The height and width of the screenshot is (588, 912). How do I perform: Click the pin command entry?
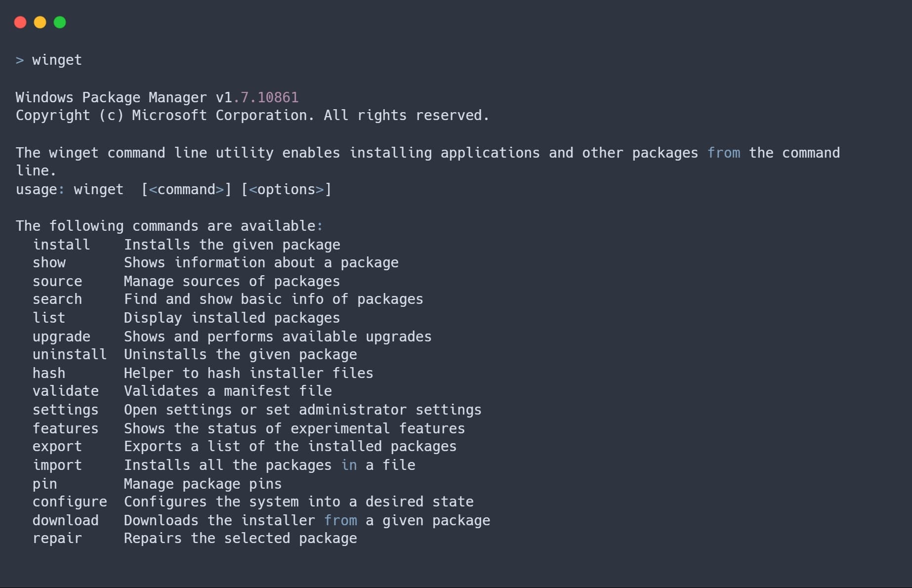pos(45,485)
